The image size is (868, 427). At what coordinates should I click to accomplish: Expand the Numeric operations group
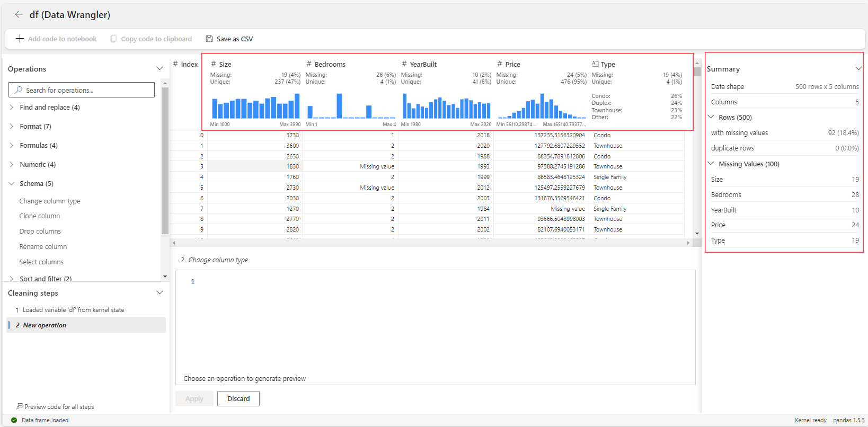(x=12, y=165)
